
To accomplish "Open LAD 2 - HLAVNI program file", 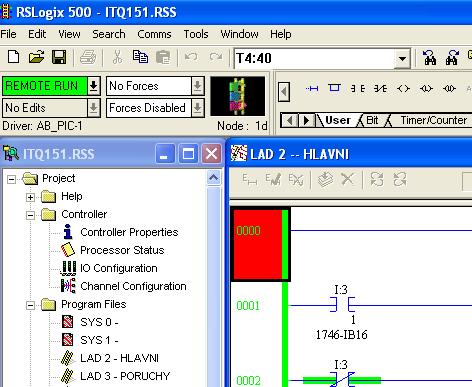I will [x=119, y=358].
